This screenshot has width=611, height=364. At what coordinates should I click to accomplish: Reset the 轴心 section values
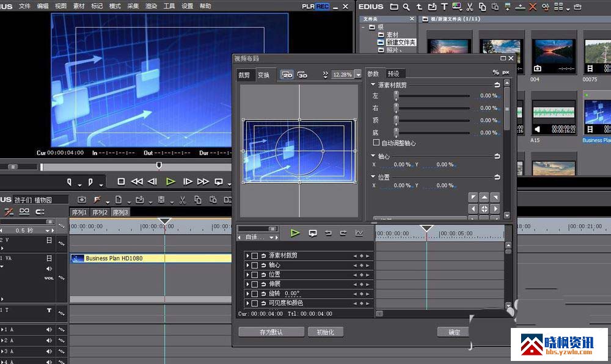click(497, 156)
